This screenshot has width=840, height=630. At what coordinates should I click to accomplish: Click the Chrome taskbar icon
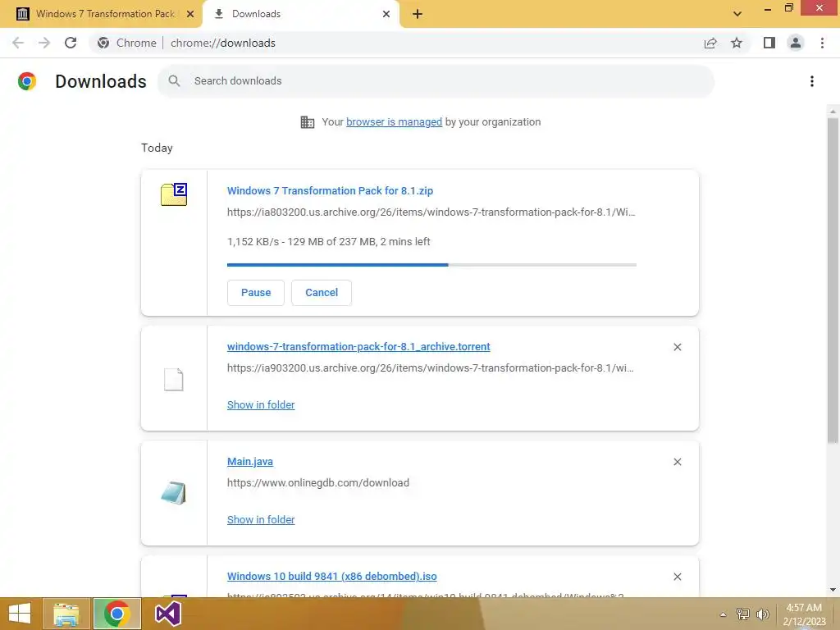pos(116,614)
